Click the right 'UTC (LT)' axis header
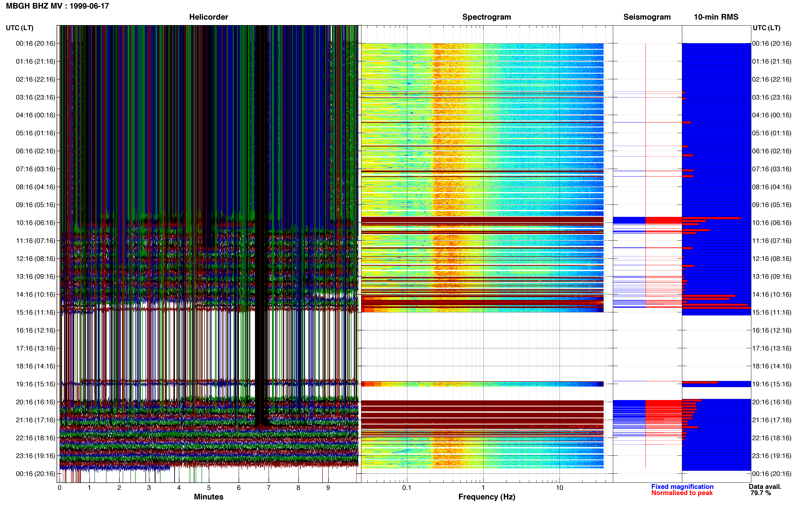Image resolution: width=812 pixels, height=508 pixels. click(x=766, y=28)
